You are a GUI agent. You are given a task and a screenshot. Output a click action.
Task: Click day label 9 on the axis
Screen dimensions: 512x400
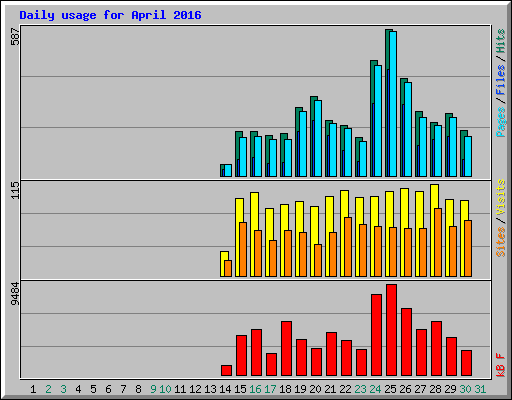click(x=153, y=389)
